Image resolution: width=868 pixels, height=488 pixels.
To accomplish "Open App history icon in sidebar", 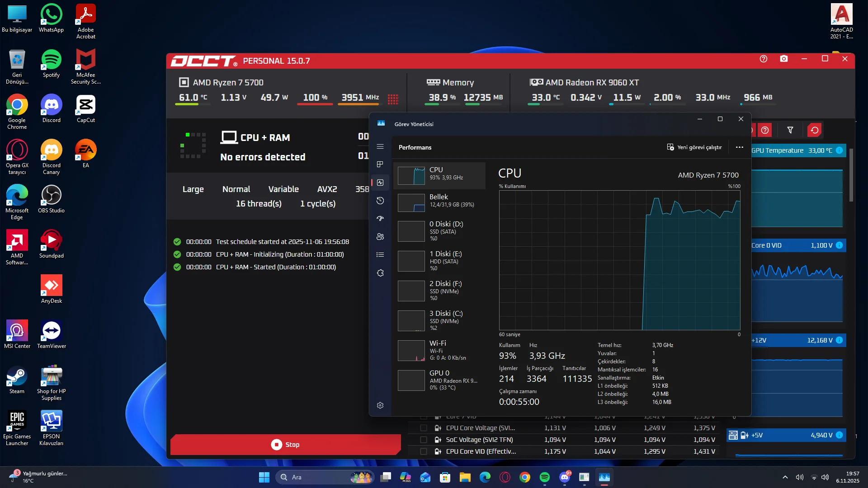I will coord(380,201).
